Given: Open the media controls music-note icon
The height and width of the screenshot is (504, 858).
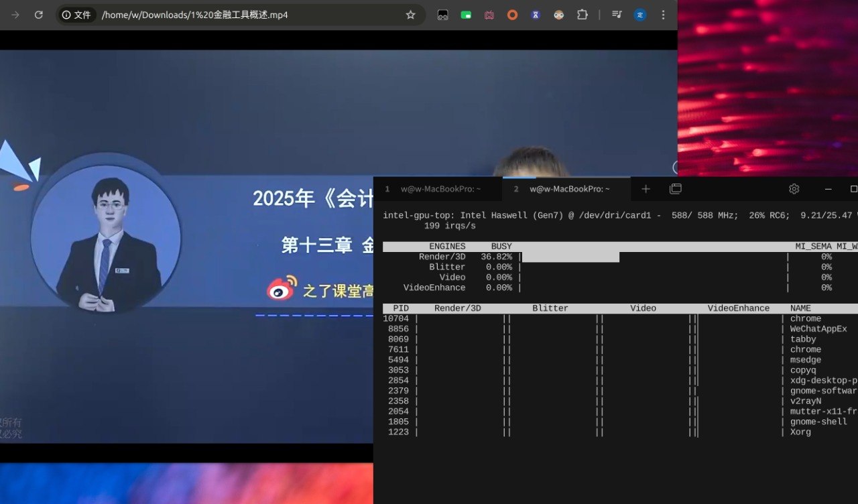Looking at the screenshot, I should 617,15.
